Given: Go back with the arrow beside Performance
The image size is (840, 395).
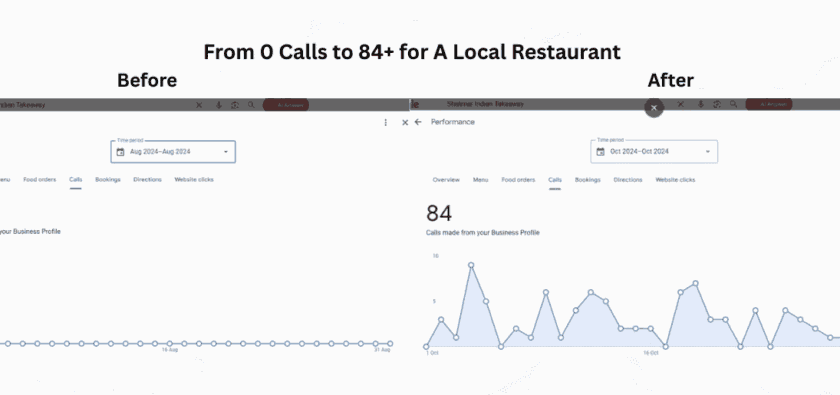Looking at the screenshot, I should pos(418,122).
